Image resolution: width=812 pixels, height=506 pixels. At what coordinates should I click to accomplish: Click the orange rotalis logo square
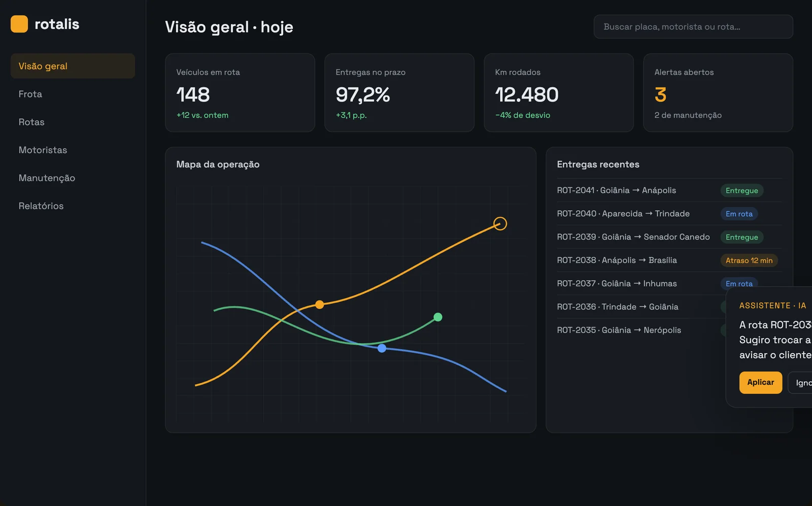tap(19, 24)
